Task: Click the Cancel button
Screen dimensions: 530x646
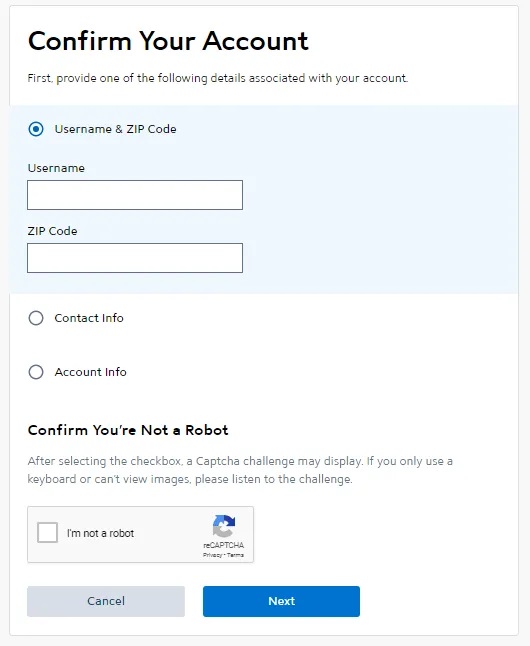Action: tap(106, 602)
